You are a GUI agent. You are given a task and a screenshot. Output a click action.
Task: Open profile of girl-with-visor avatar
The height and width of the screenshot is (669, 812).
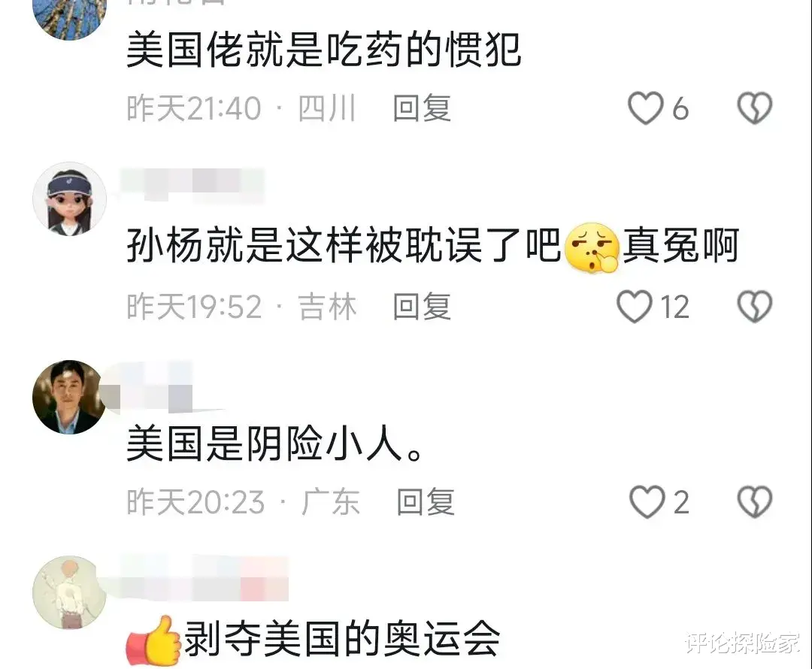[x=69, y=199]
